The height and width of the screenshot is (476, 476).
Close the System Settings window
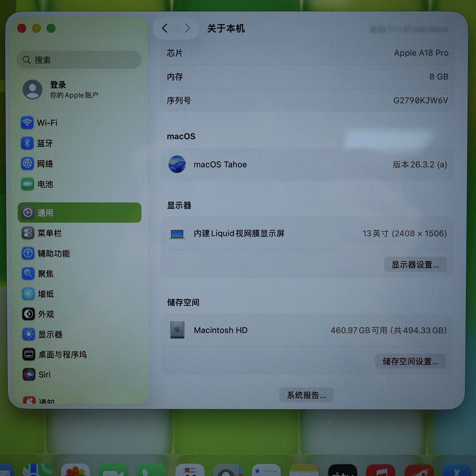coord(22,28)
